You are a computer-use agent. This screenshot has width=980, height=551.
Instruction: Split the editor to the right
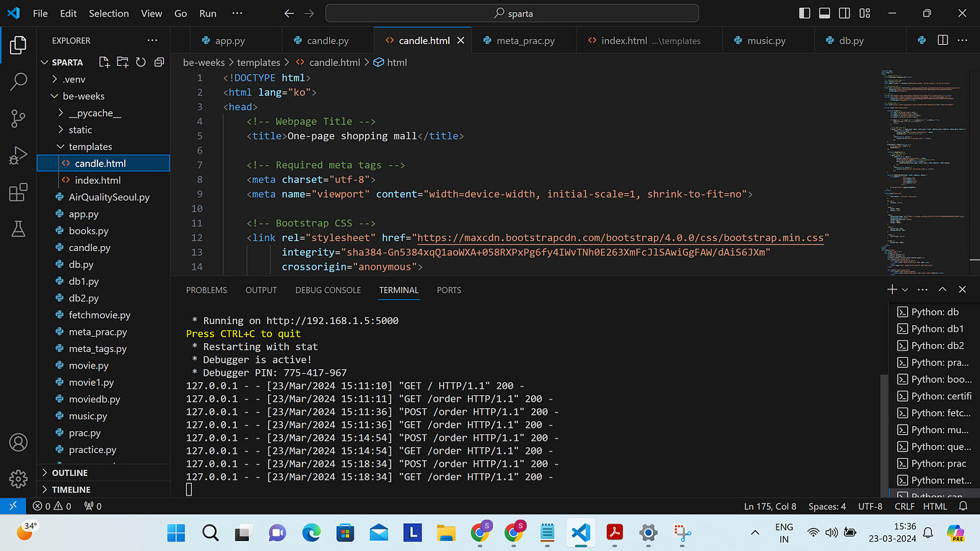[942, 40]
